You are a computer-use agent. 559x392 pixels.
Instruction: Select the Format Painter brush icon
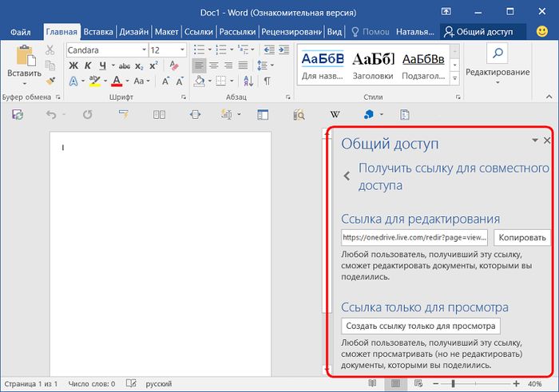50,81
